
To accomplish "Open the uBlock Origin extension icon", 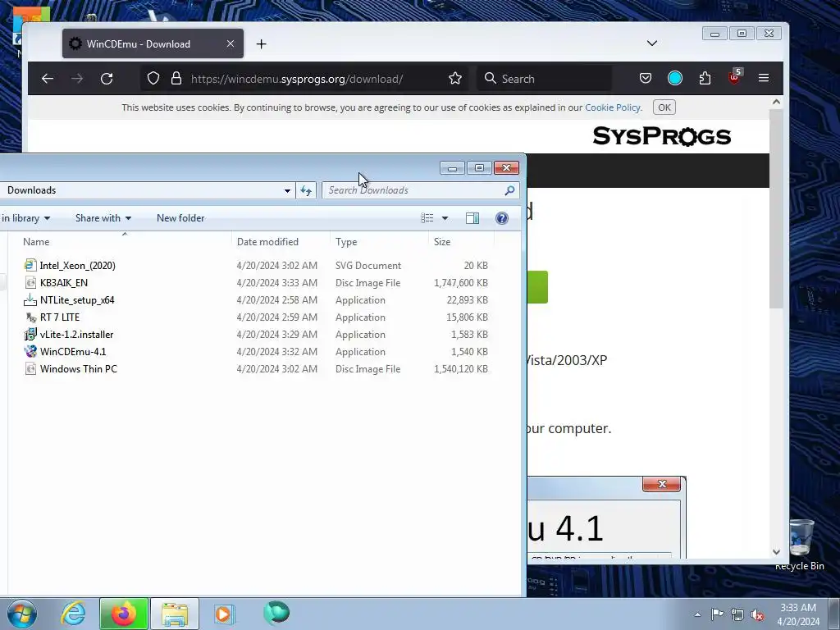I will coord(734,76).
